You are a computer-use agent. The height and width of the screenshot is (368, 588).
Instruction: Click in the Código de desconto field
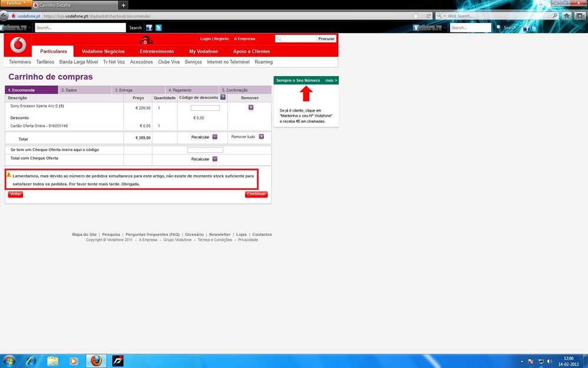(205, 108)
